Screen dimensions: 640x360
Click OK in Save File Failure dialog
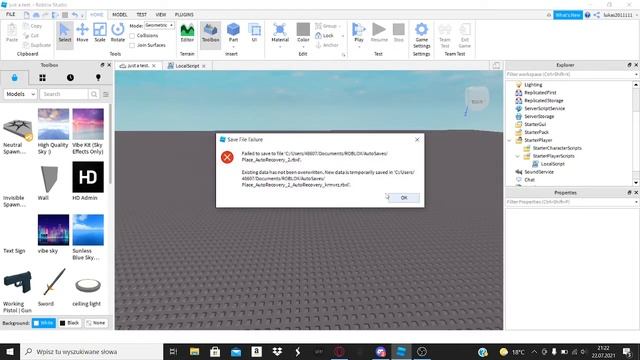[x=404, y=198]
